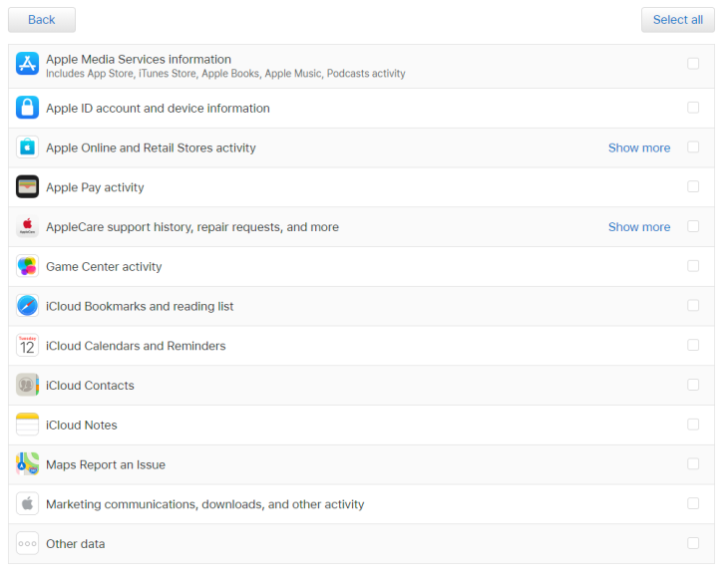
Task: Tick the iCloud Contacts checkbox
Action: pos(693,385)
